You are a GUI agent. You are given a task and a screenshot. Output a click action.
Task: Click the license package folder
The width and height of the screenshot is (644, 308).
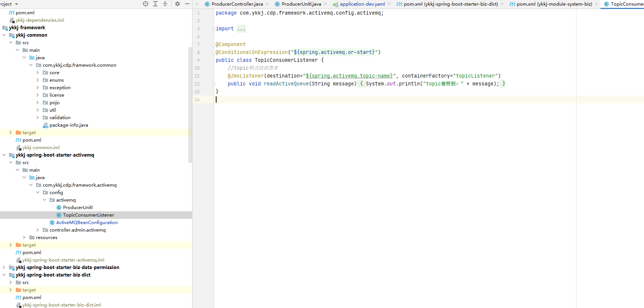point(57,95)
